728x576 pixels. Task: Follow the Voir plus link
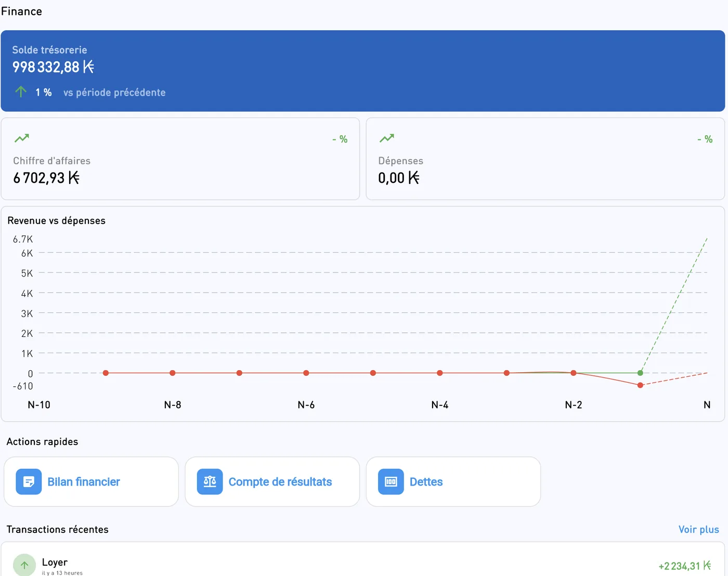pyautogui.click(x=698, y=529)
